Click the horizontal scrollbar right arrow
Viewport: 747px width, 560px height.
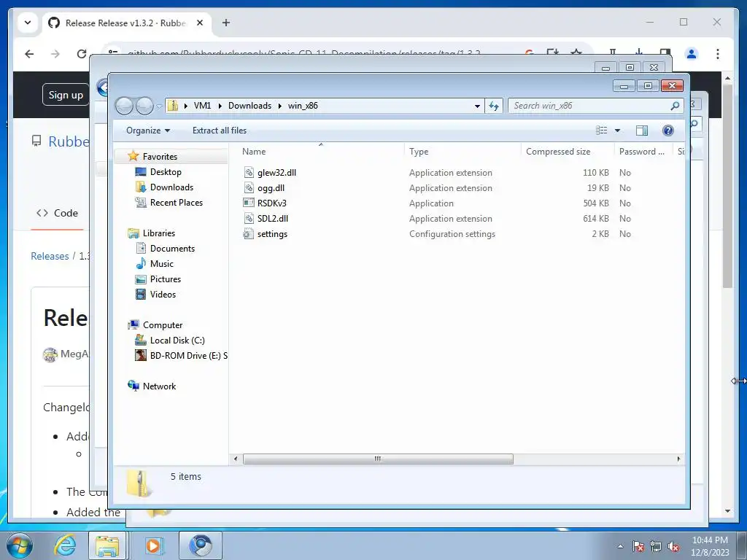click(x=679, y=459)
